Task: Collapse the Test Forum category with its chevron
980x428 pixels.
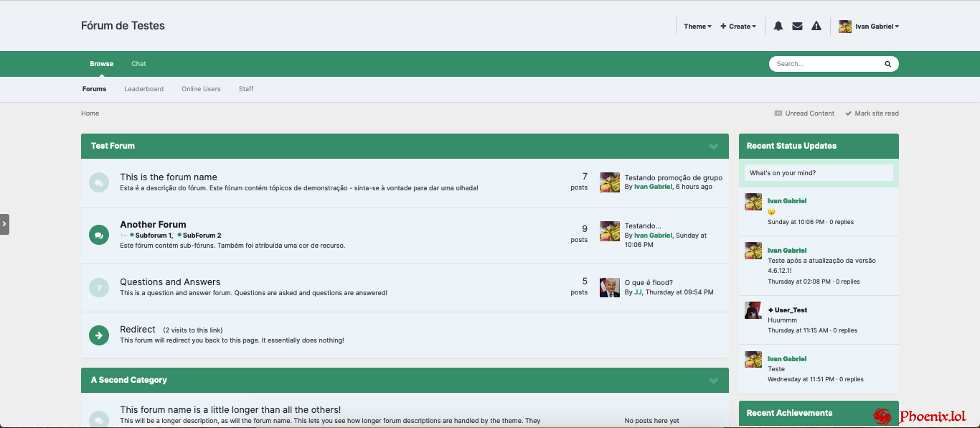Action: tap(714, 146)
